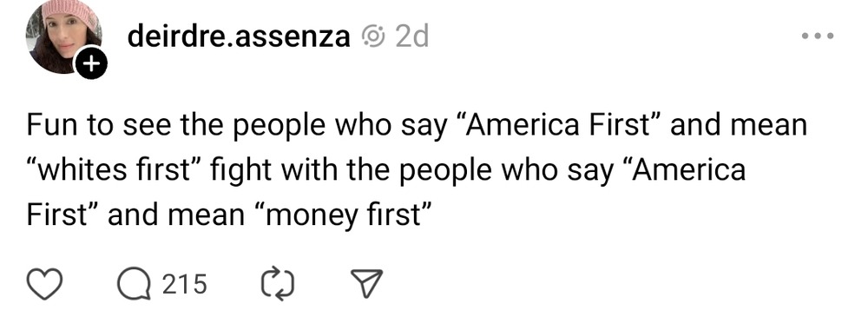The image size is (868, 324).
Task: Open replies via the comment bubble icon
Action: pos(134,284)
